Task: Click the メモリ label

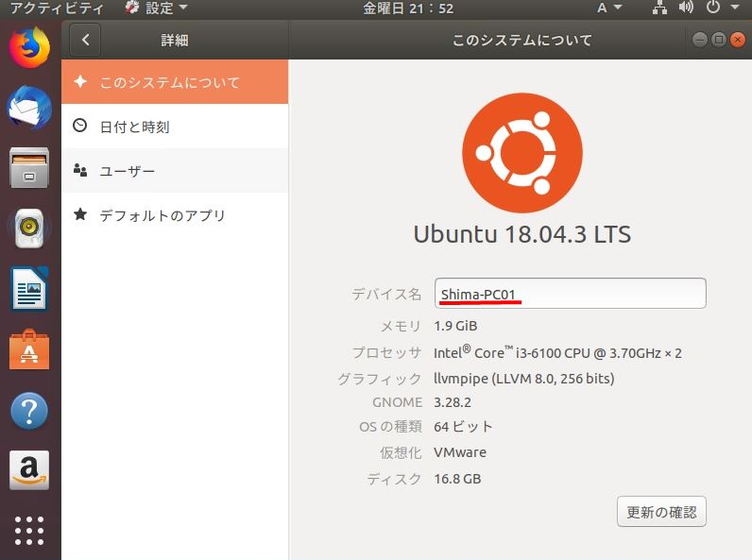Action: 401,326
